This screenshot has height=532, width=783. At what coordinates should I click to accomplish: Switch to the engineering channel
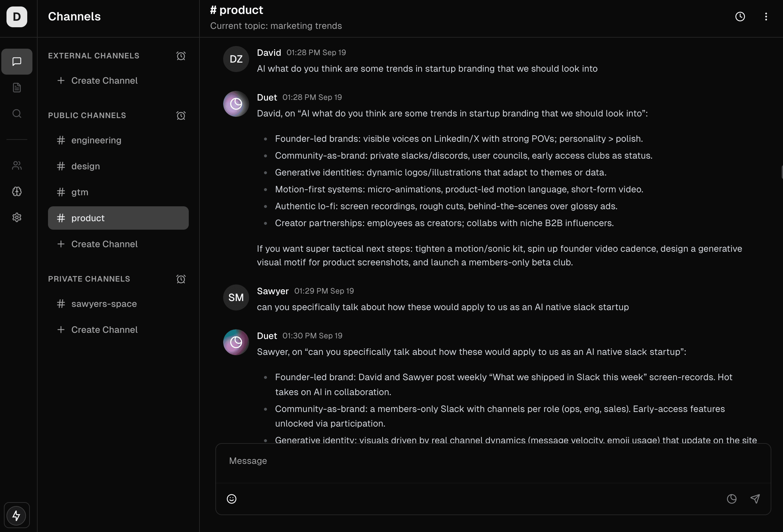(x=96, y=140)
